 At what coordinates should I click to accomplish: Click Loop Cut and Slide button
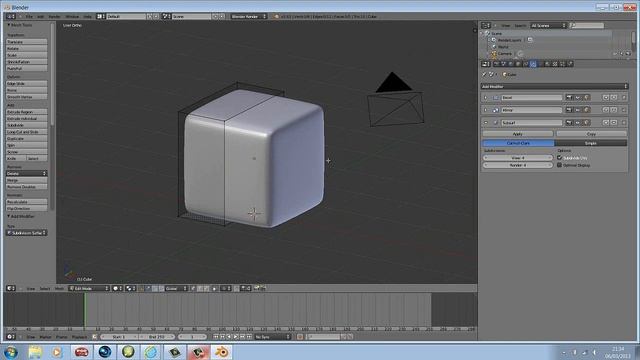(27, 132)
